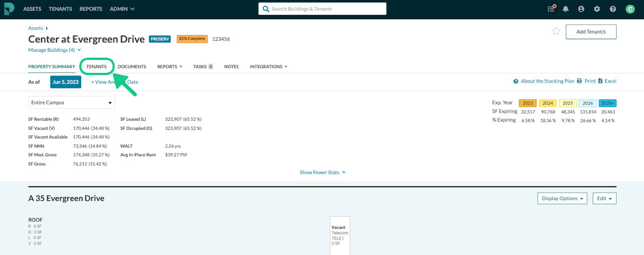
Task: Export the stacking plan to Excel
Action: coord(607,81)
